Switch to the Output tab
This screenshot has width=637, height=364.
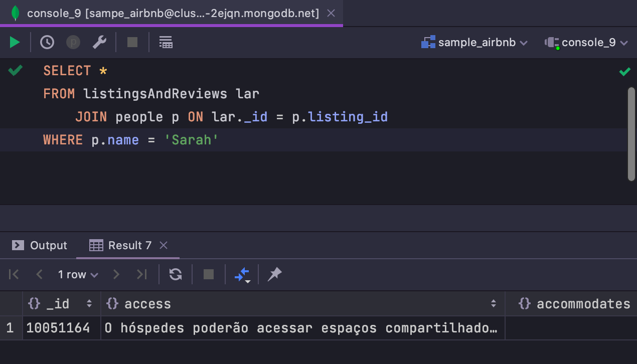pyautogui.click(x=40, y=245)
